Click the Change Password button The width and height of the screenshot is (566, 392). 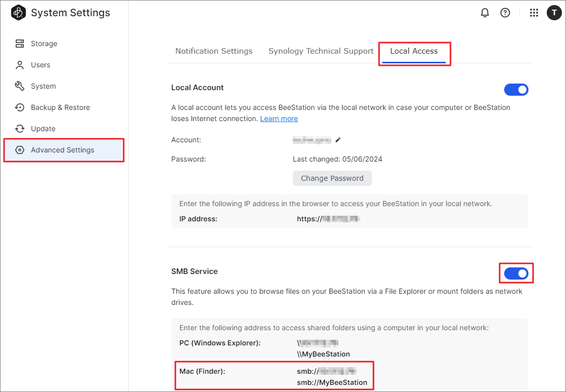tap(332, 178)
